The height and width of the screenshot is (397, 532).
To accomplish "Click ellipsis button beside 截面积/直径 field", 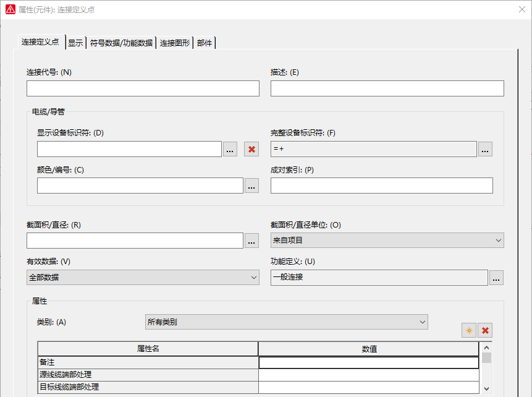I will pyautogui.click(x=251, y=241).
